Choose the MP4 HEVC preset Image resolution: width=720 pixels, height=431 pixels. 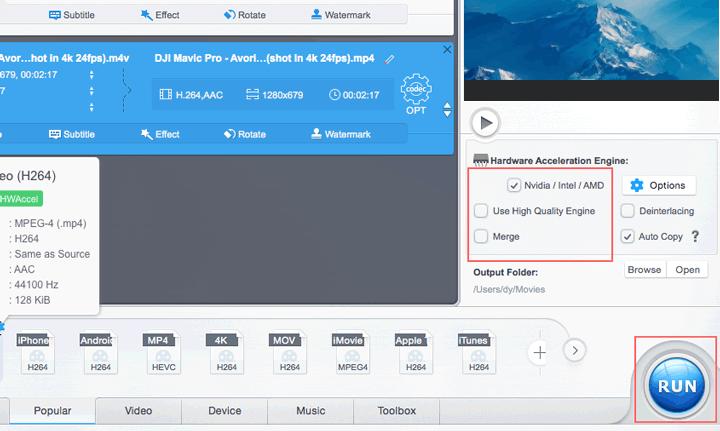pos(163,352)
